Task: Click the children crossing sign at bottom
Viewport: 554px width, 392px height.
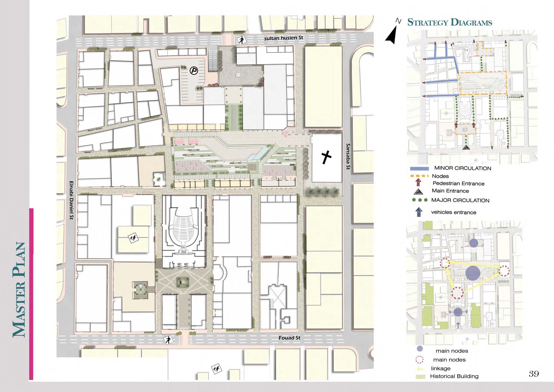Action: tap(216, 369)
